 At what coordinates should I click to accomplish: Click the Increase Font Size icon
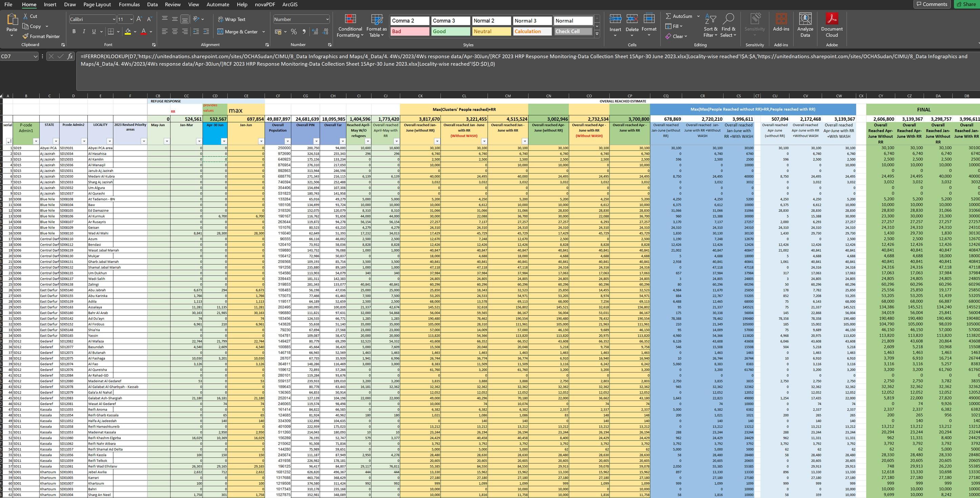click(x=139, y=19)
